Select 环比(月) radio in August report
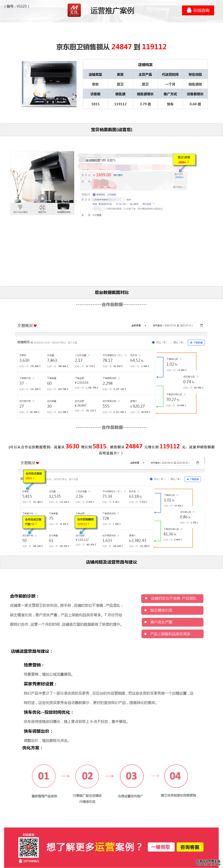The image size is (223, 868). click(x=151, y=479)
